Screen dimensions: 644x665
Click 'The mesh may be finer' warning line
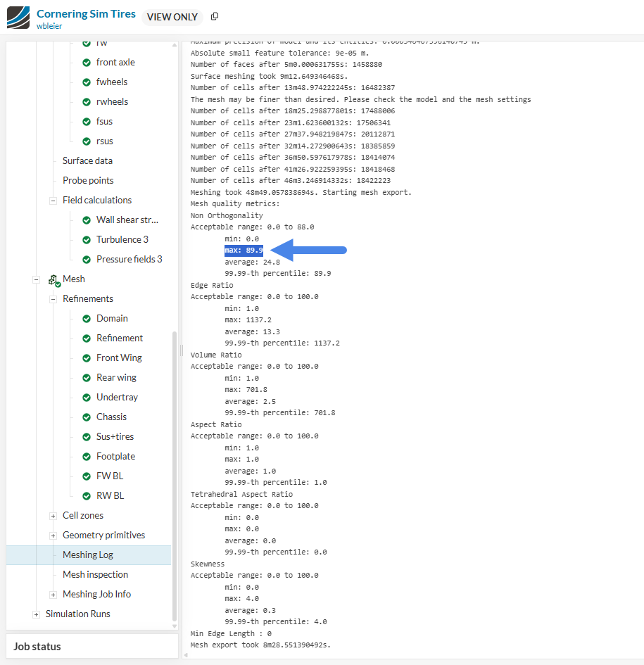pyautogui.click(x=360, y=99)
